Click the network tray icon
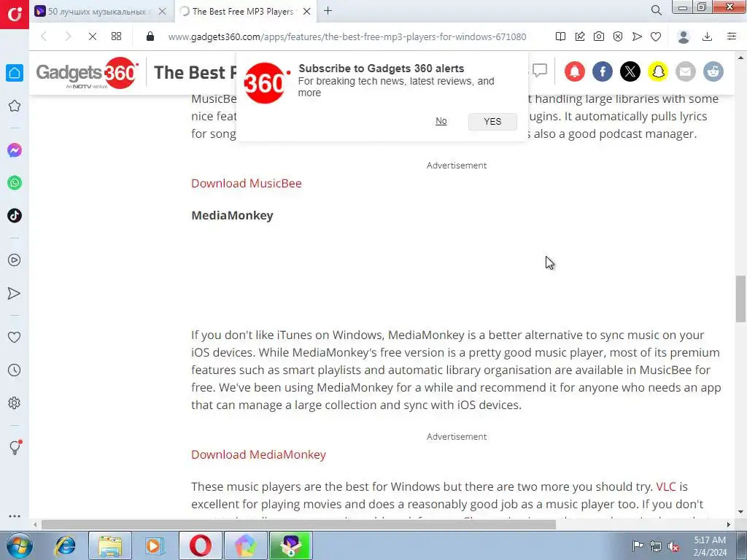 pyautogui.click(x=656, y=546)
